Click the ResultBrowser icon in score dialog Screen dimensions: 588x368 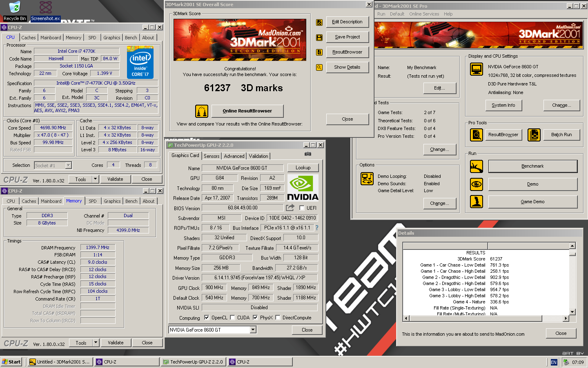[319, 52]
